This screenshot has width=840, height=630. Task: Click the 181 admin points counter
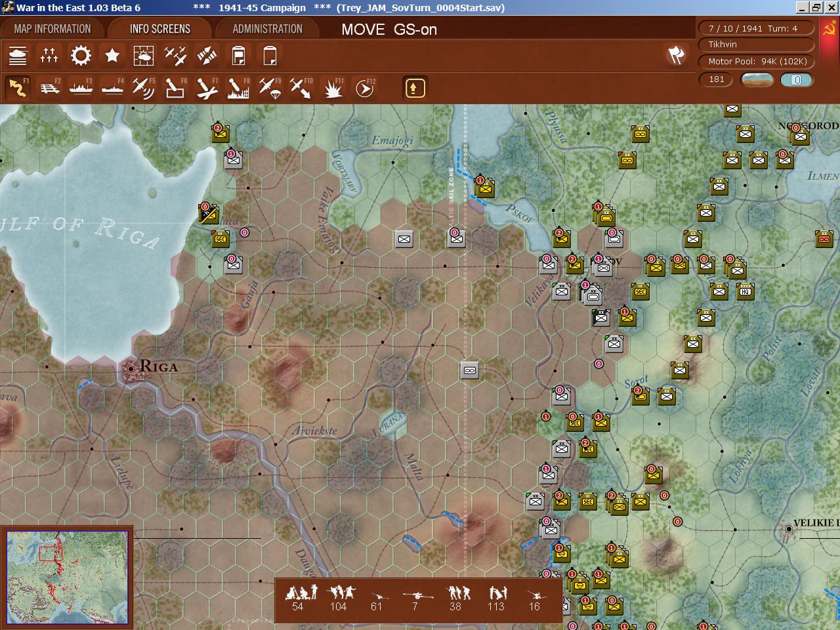tap(717, 79)
